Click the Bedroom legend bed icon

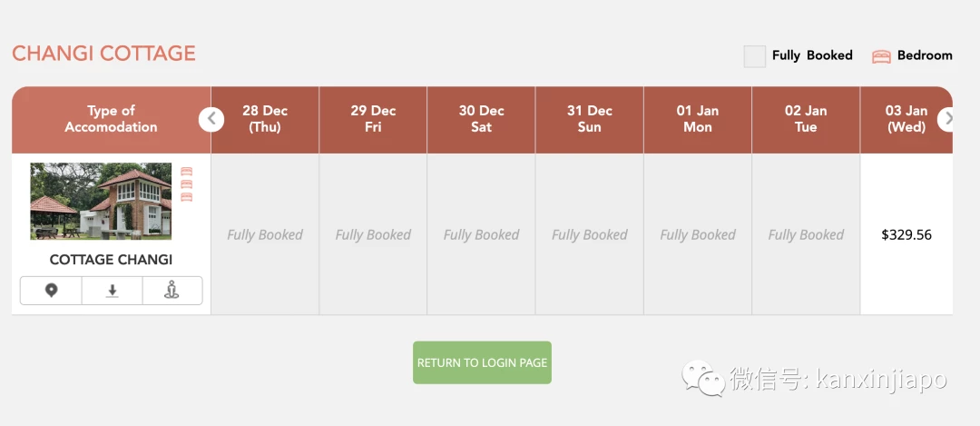[881, 56]
